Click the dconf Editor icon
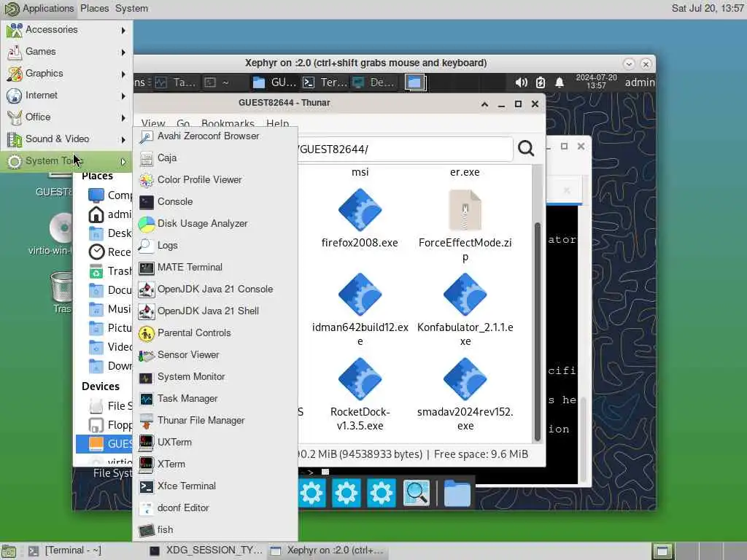Image resolution: width=747 pixels, height=560 pixels. (146, 508)
